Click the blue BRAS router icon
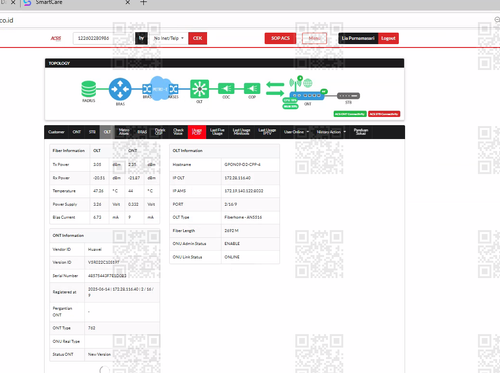The height and width of the screenshot is (373, 500). coord(120,89)
